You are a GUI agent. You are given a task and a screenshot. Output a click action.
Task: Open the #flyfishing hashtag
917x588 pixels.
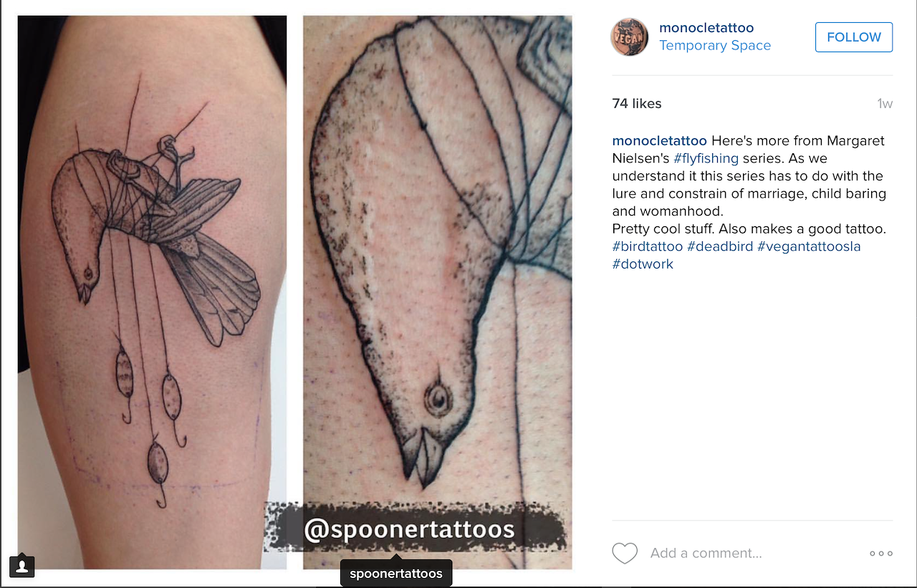tap(706, 158)
